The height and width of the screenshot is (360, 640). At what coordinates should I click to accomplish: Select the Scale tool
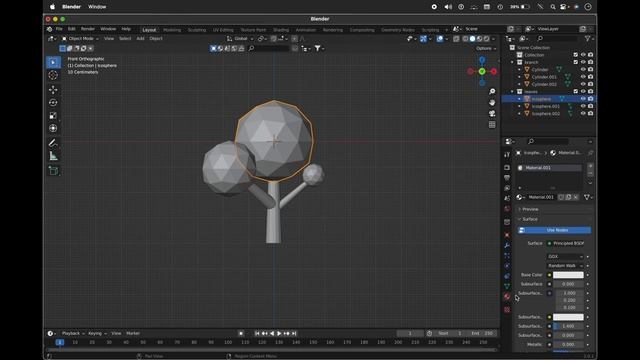(x=53, y=116)
